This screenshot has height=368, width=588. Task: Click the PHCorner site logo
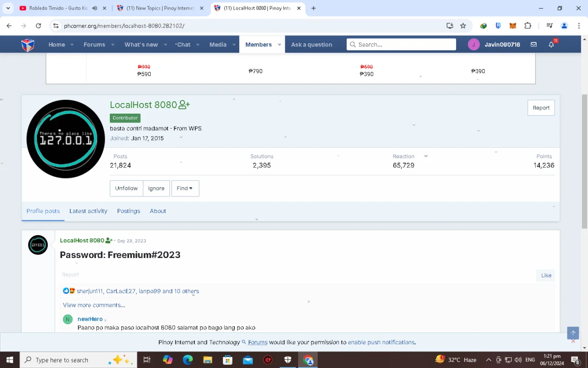(28, 45)
